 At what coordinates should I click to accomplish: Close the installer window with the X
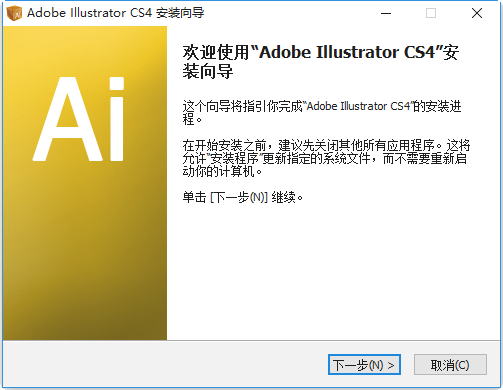477,13
